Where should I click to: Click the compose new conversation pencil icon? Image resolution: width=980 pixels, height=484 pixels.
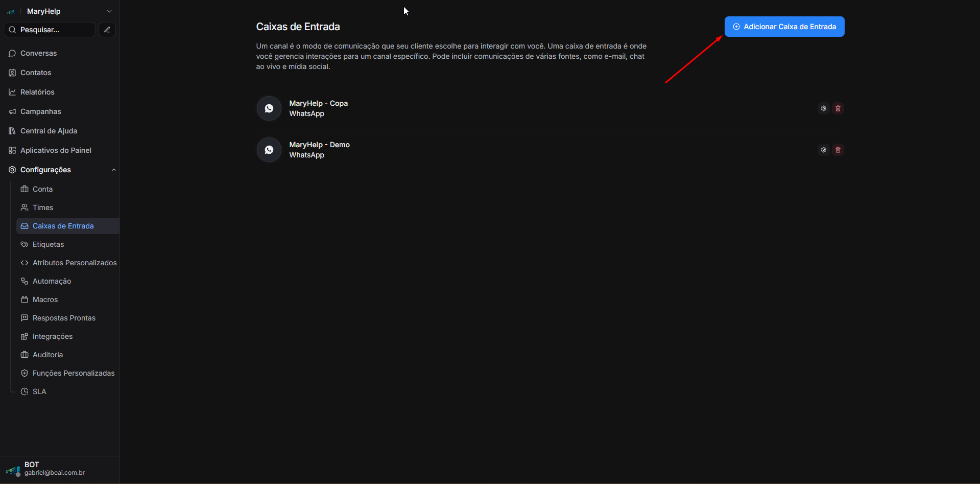[x=107, y=30]
